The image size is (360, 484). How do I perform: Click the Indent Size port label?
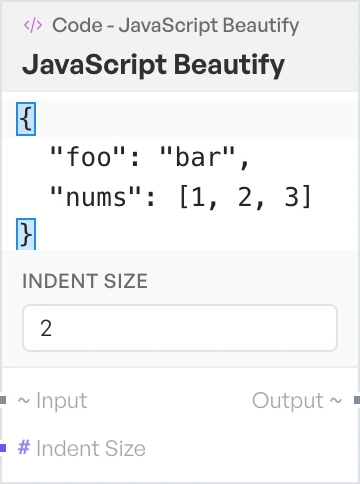pos(91,448)
